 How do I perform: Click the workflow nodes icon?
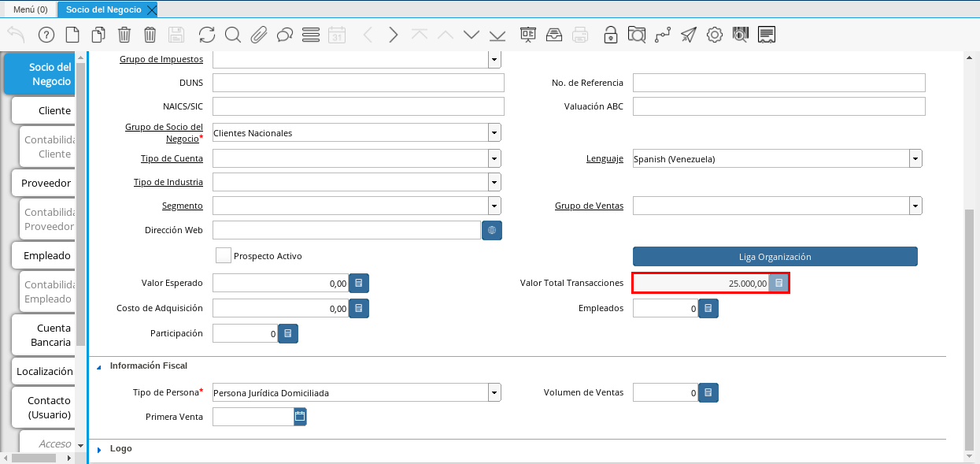pos(663,35)
